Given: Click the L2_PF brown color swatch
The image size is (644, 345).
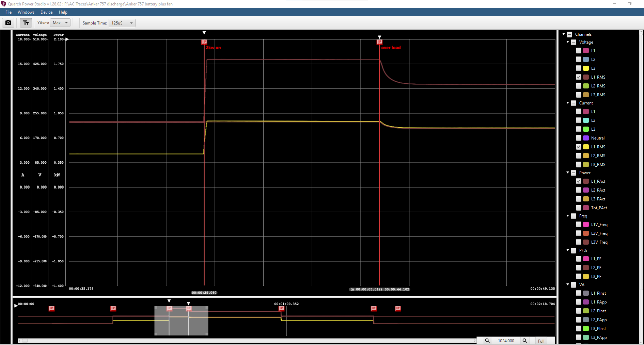Looking at the screenshot, I should (x=586, y=267).
